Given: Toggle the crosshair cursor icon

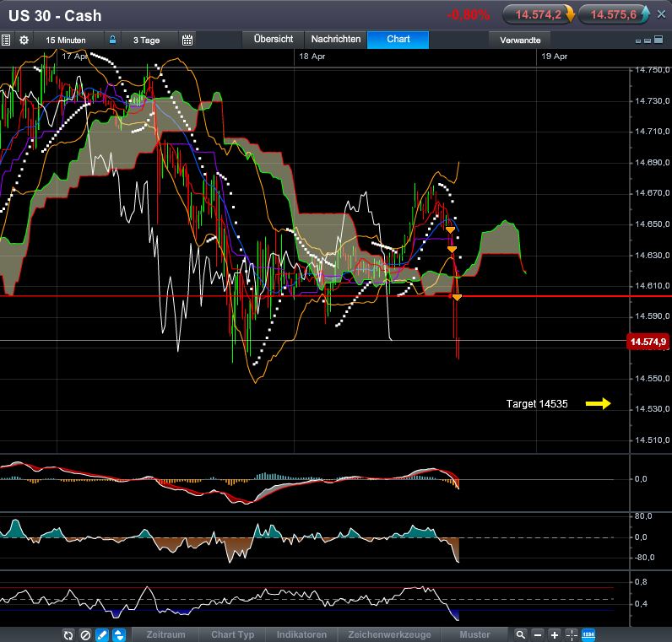Looking at the screenshot, I should (x=572, y=634).
